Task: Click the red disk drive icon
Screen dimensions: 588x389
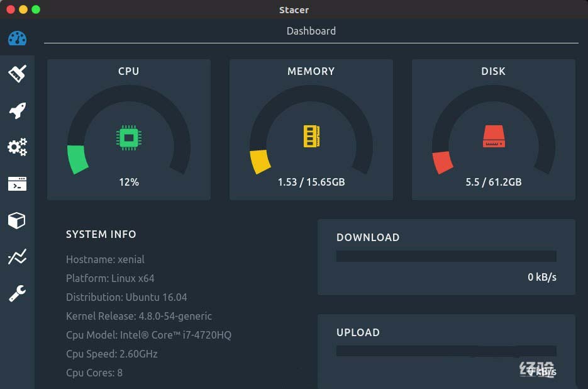Action: (494, 136)
